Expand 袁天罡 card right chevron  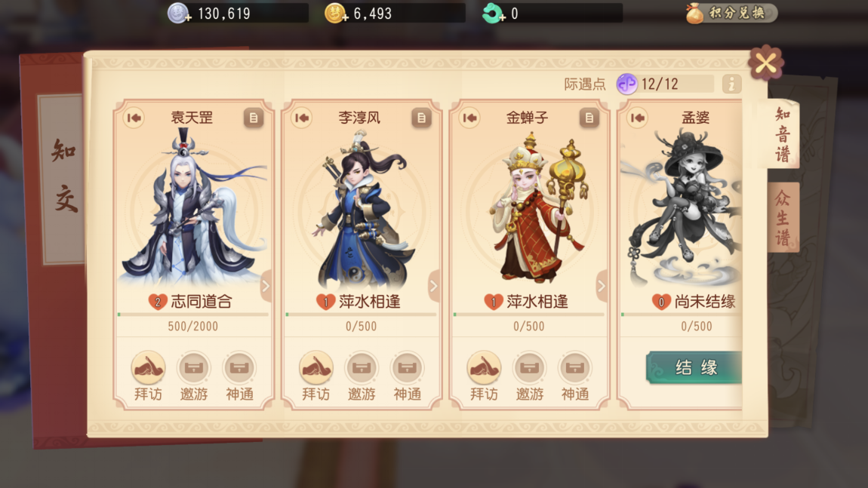coord(266,286)
